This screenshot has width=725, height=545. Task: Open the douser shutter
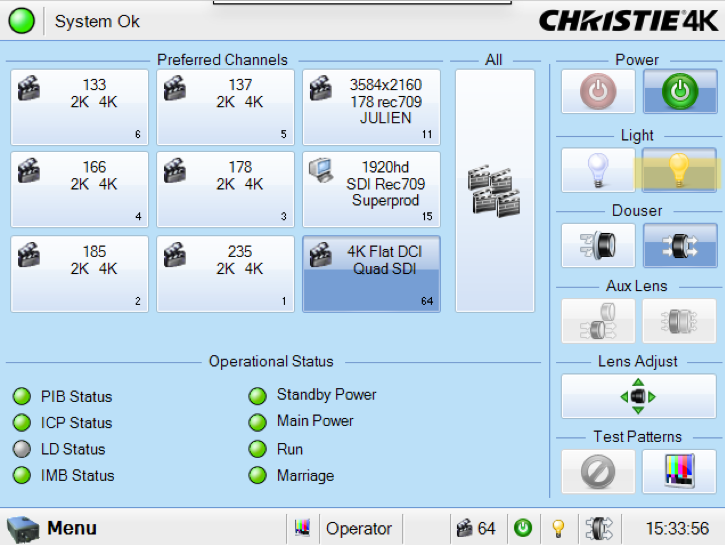tap(679, 245)
